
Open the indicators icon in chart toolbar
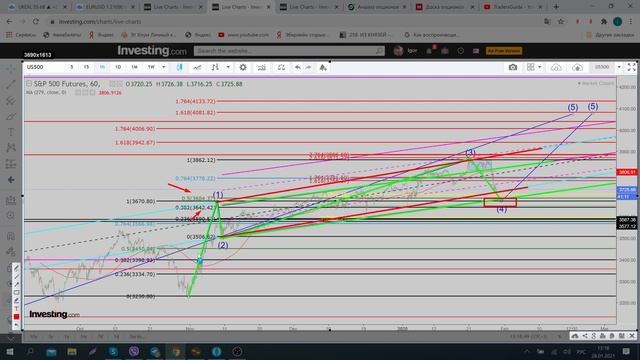click(x=262, y=67)
